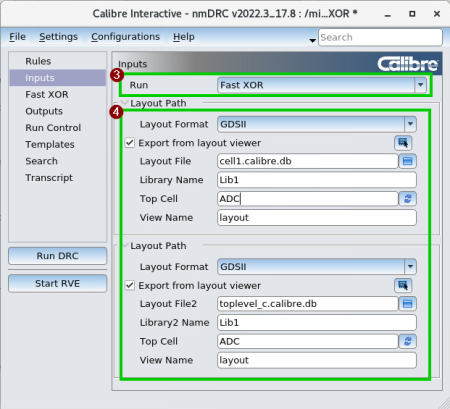Maximize the Calibre Interactive window
The width and height of the screenshot is (450, 409).
(412, 14)
